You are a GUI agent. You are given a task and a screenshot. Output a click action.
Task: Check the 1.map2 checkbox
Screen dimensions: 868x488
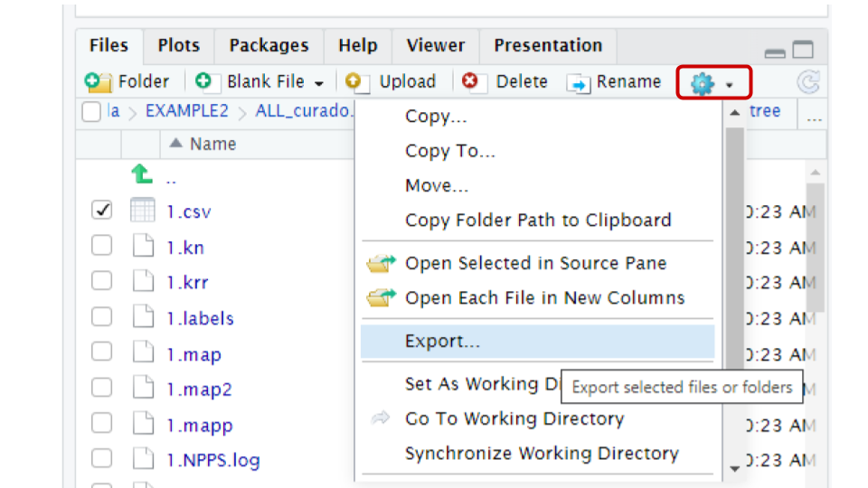(x=102, y=388)
